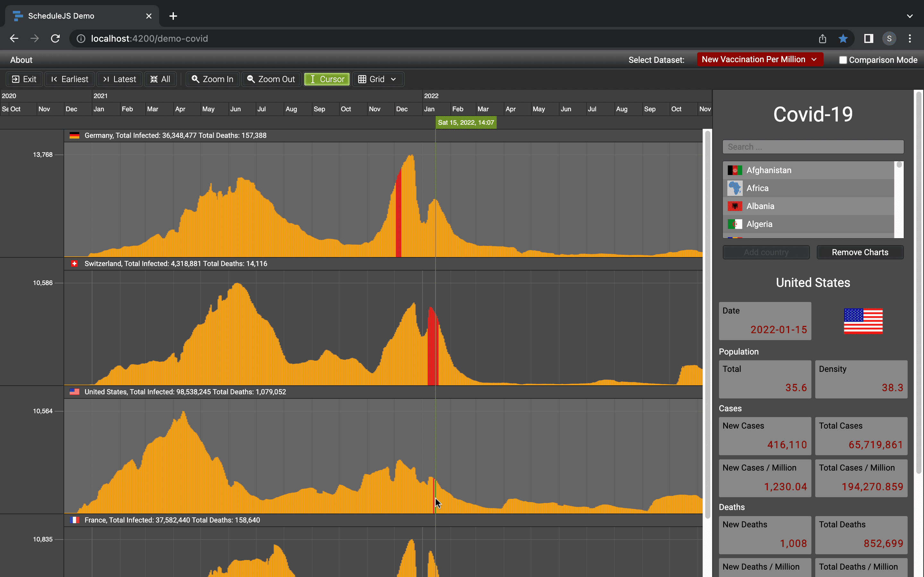924x577 pixels.
Task: Reload the browser page
Action: 56,38
